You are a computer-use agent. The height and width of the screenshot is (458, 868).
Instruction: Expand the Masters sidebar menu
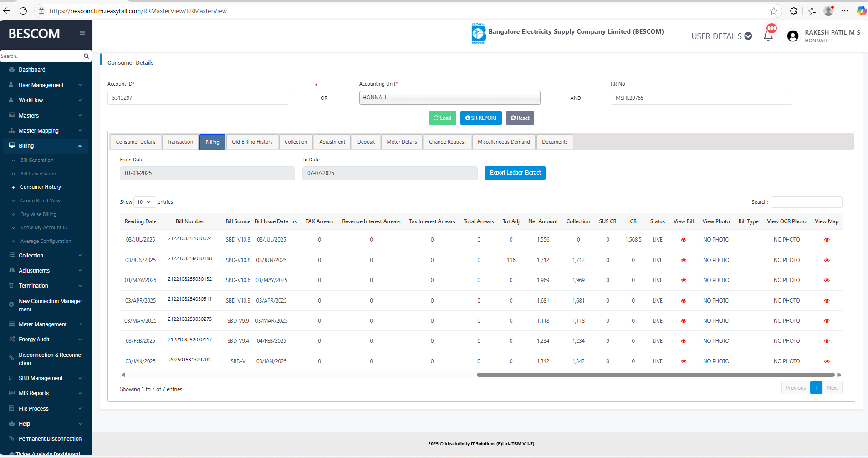(45, 115)
